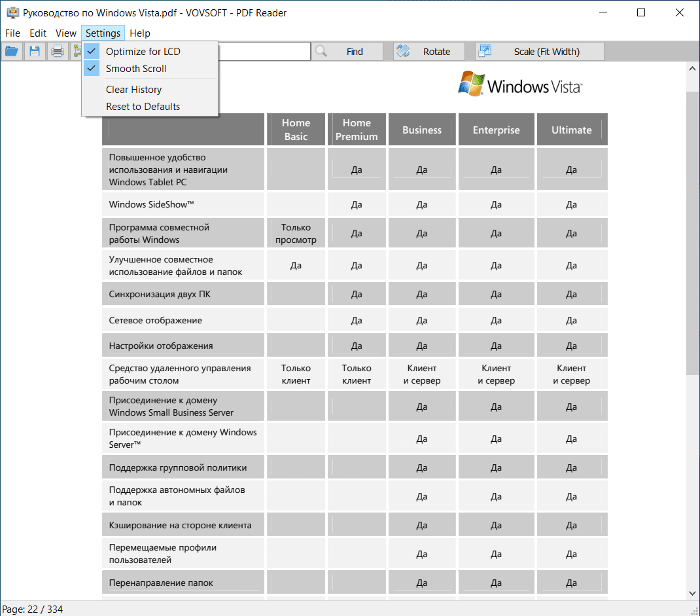Click 'Средство удаленного управления рабочим столом' label
Screen dimensions: 700x616
click(x=180, y=374)
